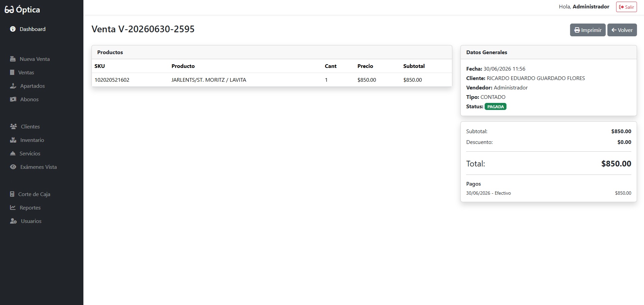Viewport: 644px width, 305px height.
Task: Click the sale title Venta V-20260630-2595
Action: pyautogui.click(x=143, y=29)
